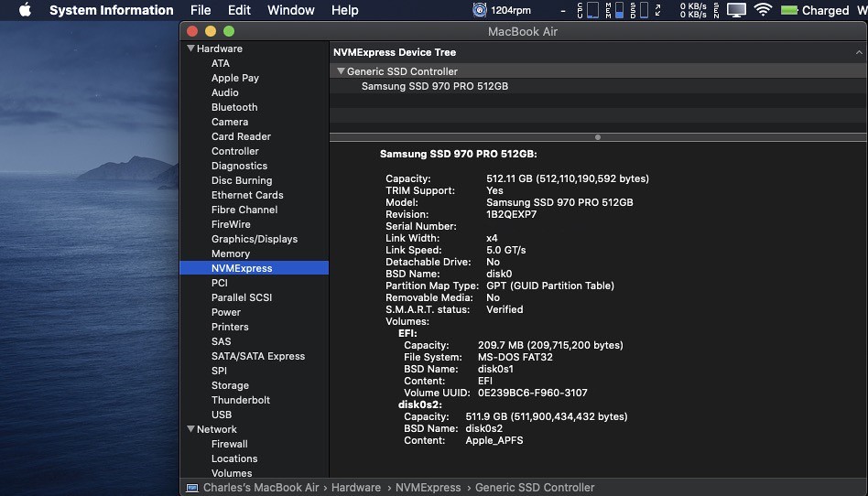Select Graphics/Displays in the sidebar
The width and height of the screenshot is (868, 496).
pyautogui.click(x=254, y=239)
